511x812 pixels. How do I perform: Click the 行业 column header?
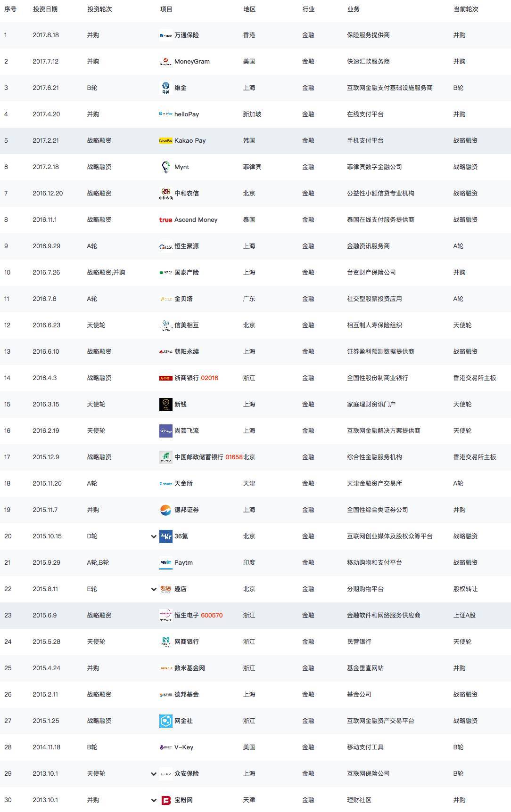coord(308,9)
